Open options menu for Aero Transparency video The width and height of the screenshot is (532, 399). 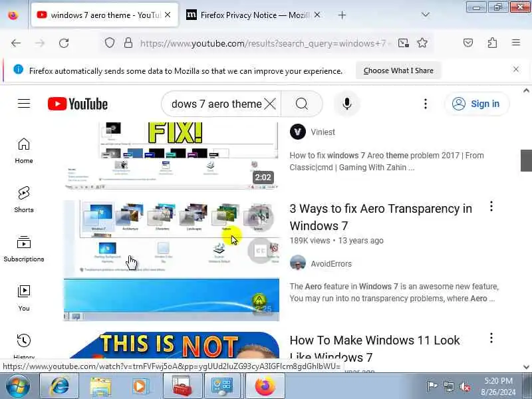pos(491,206)
